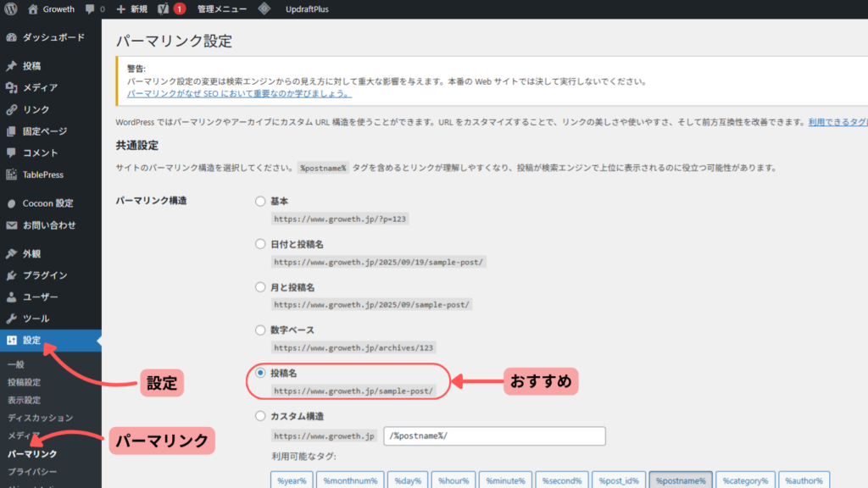The width and height of the screenshot is (868, 488).
Task: Select the 基本 permalink radio button
Action: [260, 202]
